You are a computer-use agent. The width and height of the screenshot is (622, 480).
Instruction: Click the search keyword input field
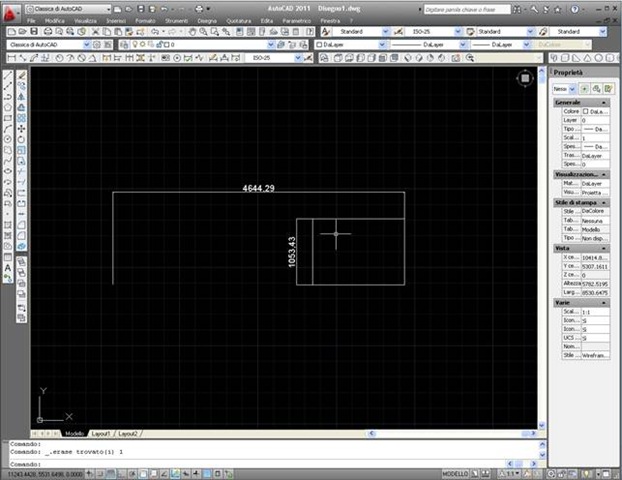coord(467,9)
